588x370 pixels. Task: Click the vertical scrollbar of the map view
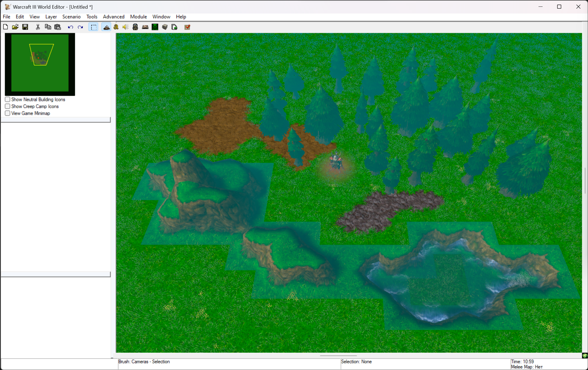585,181
